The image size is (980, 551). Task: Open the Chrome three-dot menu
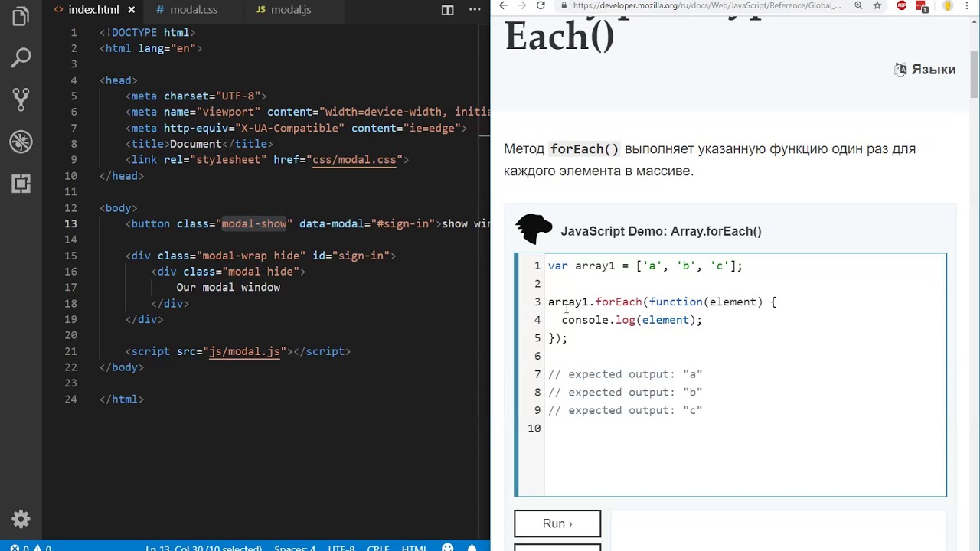[x=969, y=5]
